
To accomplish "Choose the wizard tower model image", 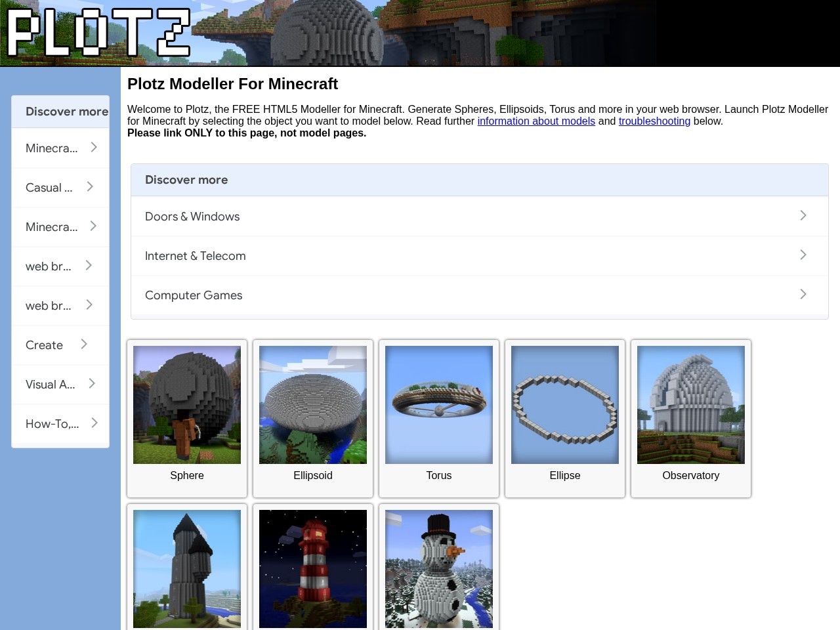I will pos(187,569).
